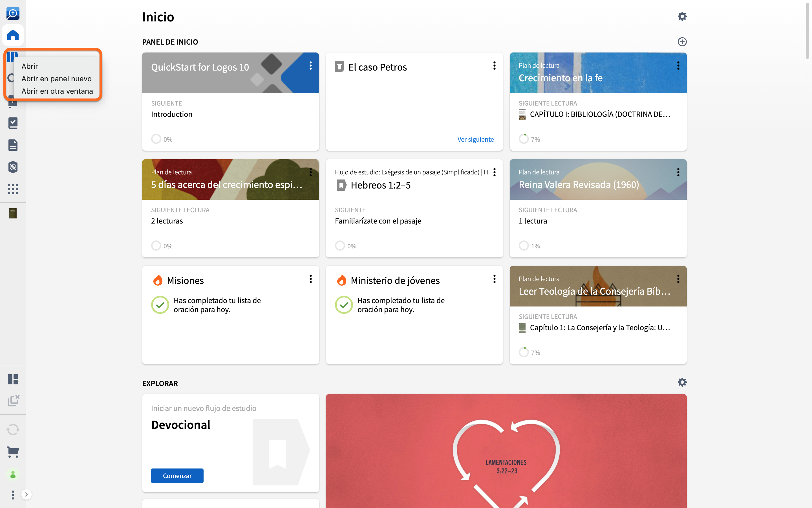Open El caso Petros card options menu
Viewport: 812px width, 508px height.
[494, 65]
